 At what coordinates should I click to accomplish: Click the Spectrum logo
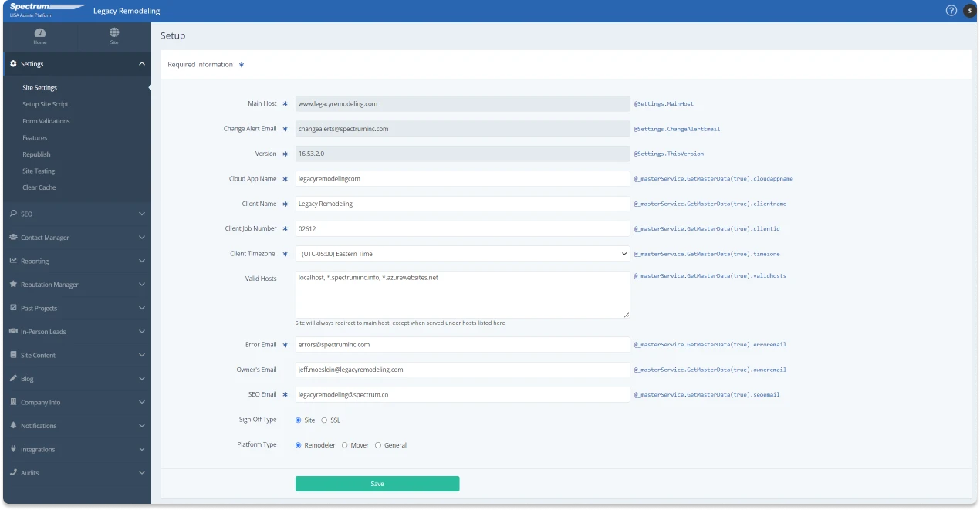(x=46, y=8)
